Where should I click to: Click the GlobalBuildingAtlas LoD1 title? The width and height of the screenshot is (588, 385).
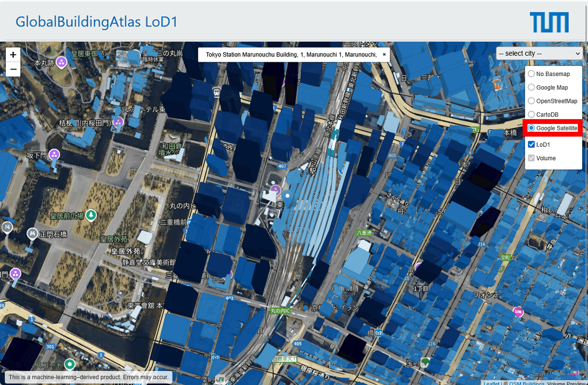point(97,22)
